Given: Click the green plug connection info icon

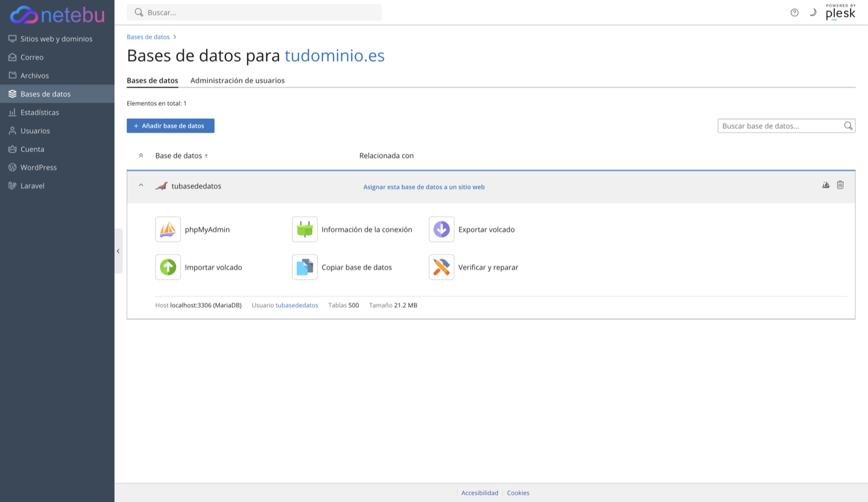Looking at the screenshot, I should (x=305, y=229).
